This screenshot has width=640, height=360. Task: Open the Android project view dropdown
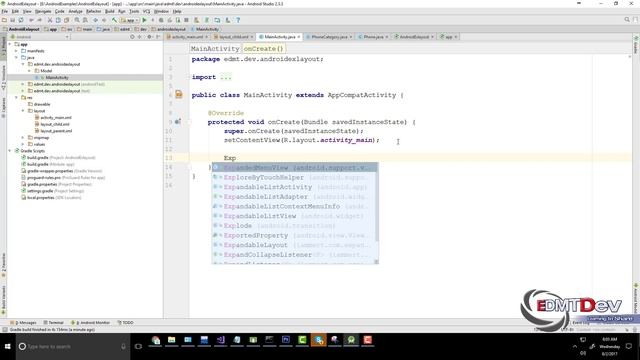pyautogui.click(x=40, y=37)
